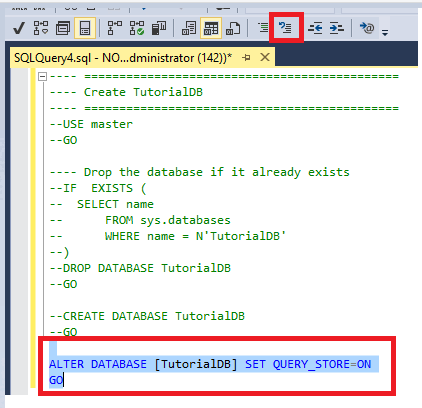Click the '--DROP DATABASE TutorialDB' line
This screenshot has height=408, width=422.
click(x=140, y=268)
